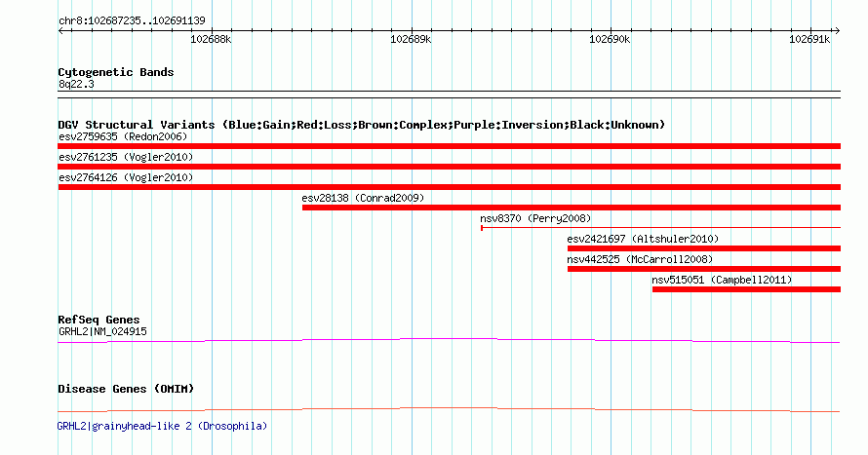Open variant nsv442525 (McCarroll2008) label
868x455 pixels.
(x=640, y=259)
